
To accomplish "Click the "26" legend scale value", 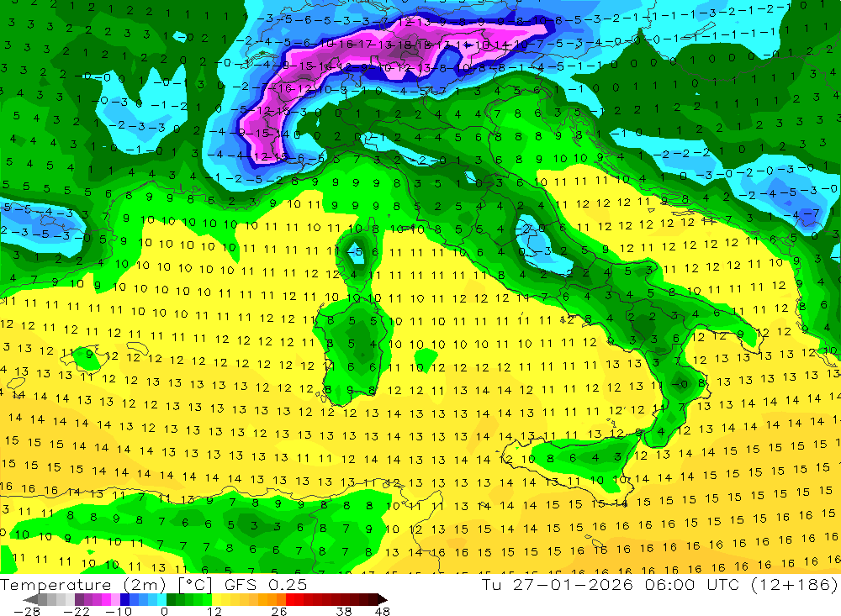I will point(279,611).
